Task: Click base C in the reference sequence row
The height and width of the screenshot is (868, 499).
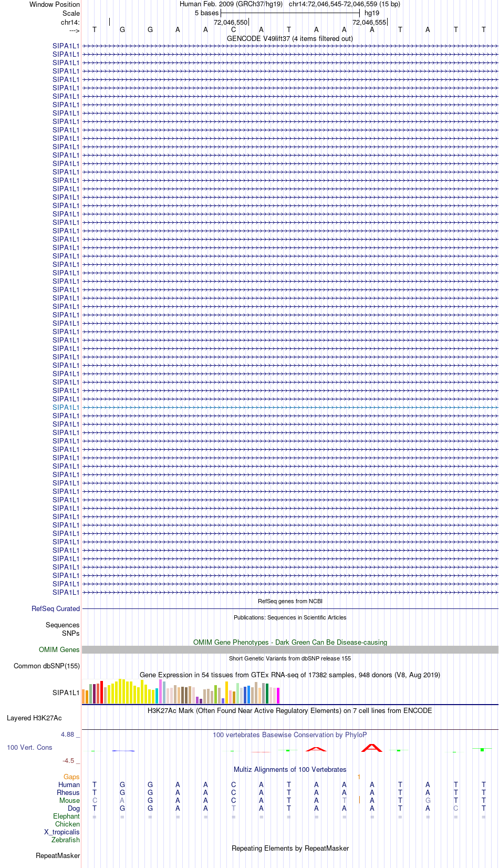Action: pos(233,30)
